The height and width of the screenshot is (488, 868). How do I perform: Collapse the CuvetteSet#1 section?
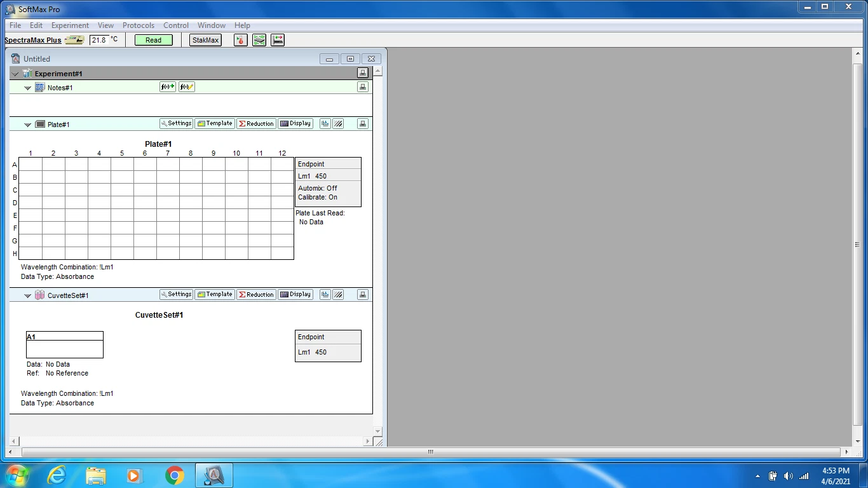(27, 295)
